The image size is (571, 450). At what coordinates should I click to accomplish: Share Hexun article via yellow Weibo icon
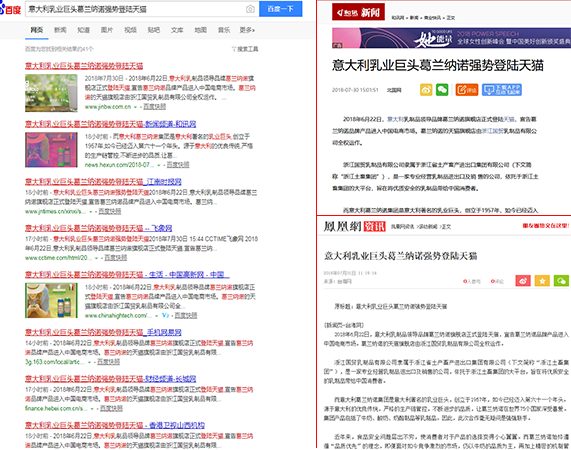[426, 90]
